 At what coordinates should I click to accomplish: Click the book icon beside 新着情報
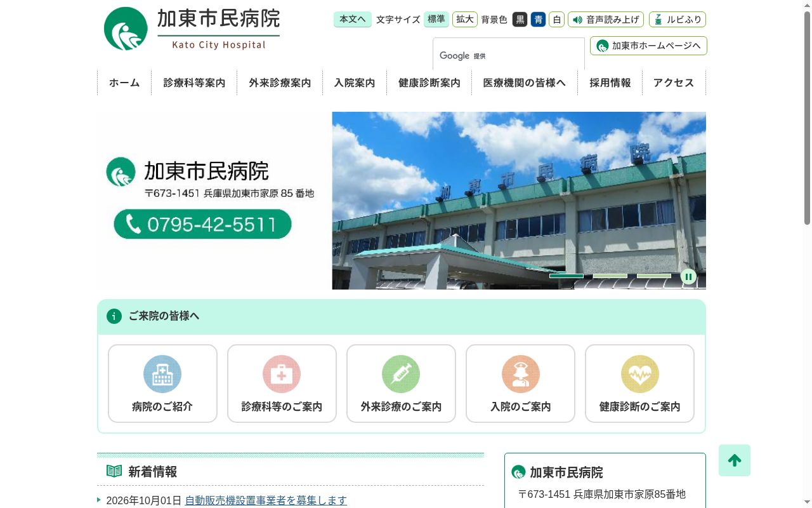pyautogui.click(x=114, y=471)
